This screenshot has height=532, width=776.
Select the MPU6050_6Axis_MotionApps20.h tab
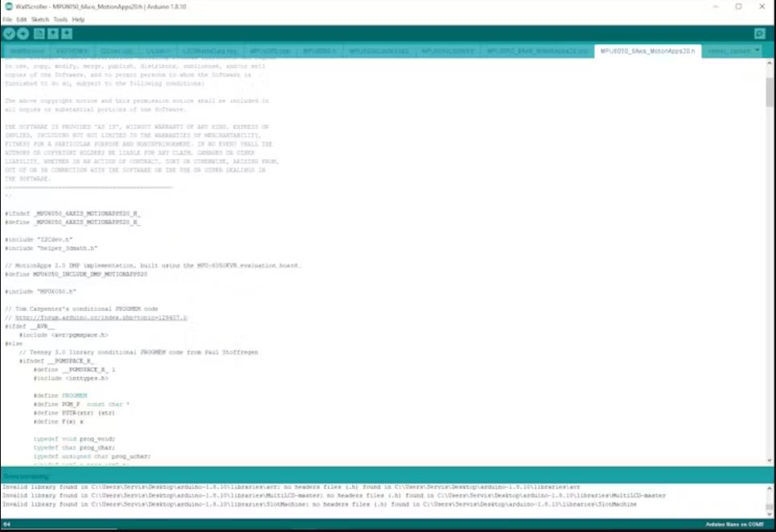coord(647,51)
